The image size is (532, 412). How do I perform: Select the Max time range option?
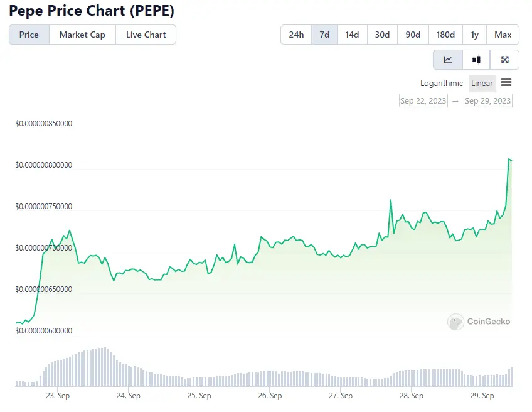pos(503,35)
